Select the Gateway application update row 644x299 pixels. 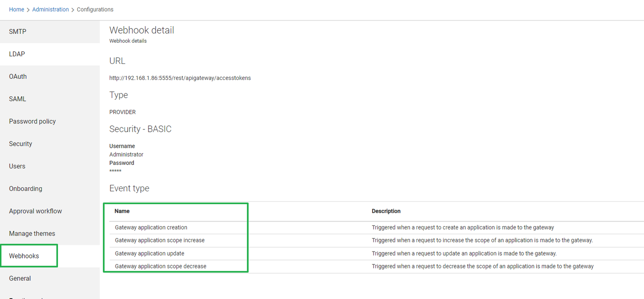point(149,254)
